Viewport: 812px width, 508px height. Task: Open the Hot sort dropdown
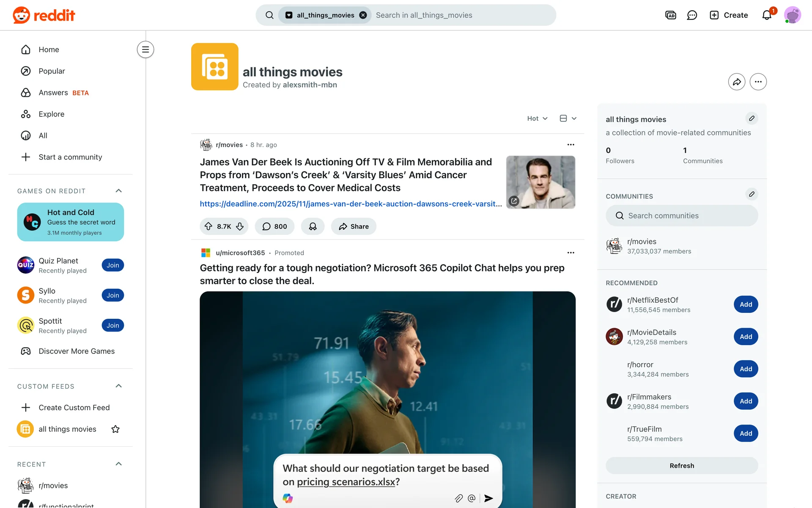pyautogui.click(x=537, y=119)
